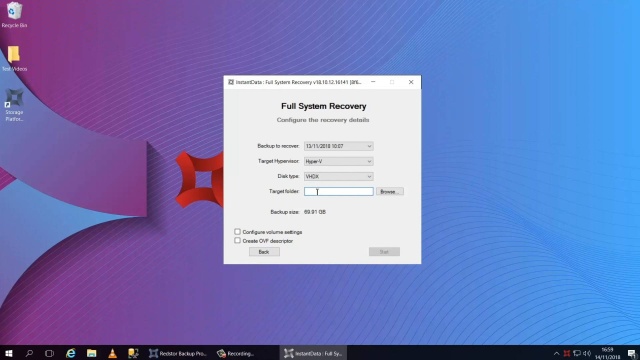Open Task View from taskbar
Screen dimensions: 640x360
coord(49,353)
